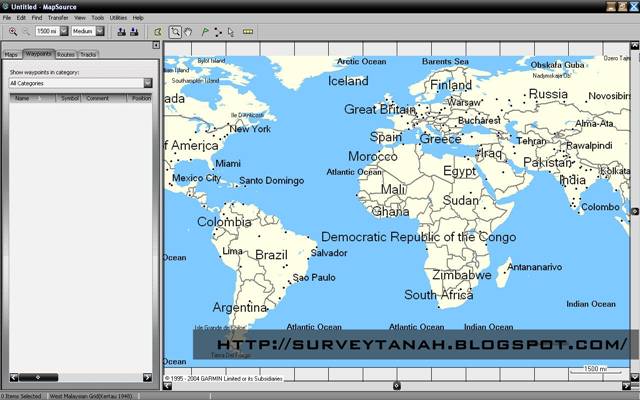Collapse the left side panel

[156, 45]
